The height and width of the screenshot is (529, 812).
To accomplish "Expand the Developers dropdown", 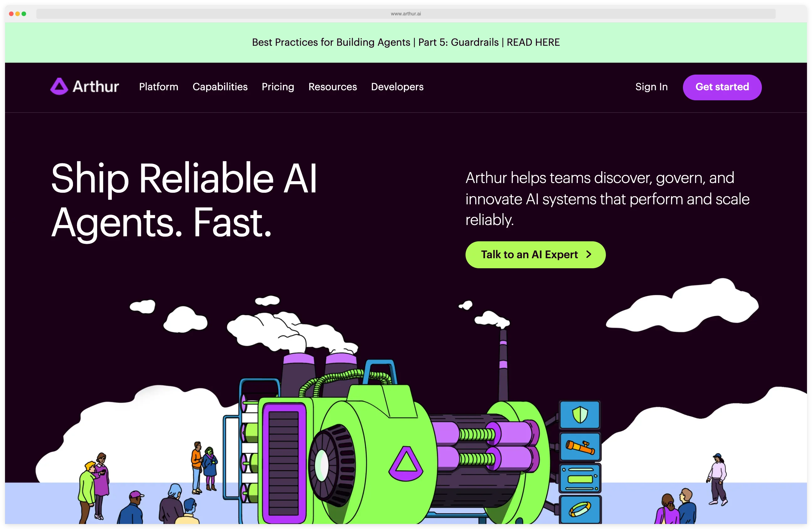I will pyautogui.click(x=397, y=87).
